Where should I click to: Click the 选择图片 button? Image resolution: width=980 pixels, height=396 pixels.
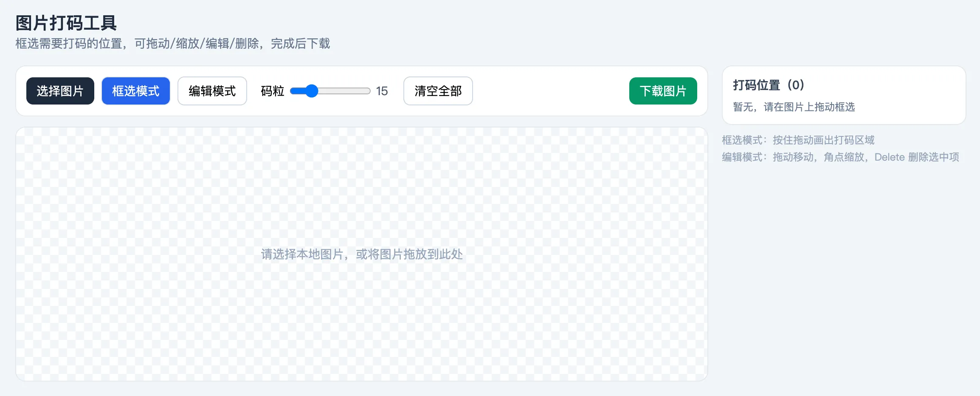click(60, 91)
